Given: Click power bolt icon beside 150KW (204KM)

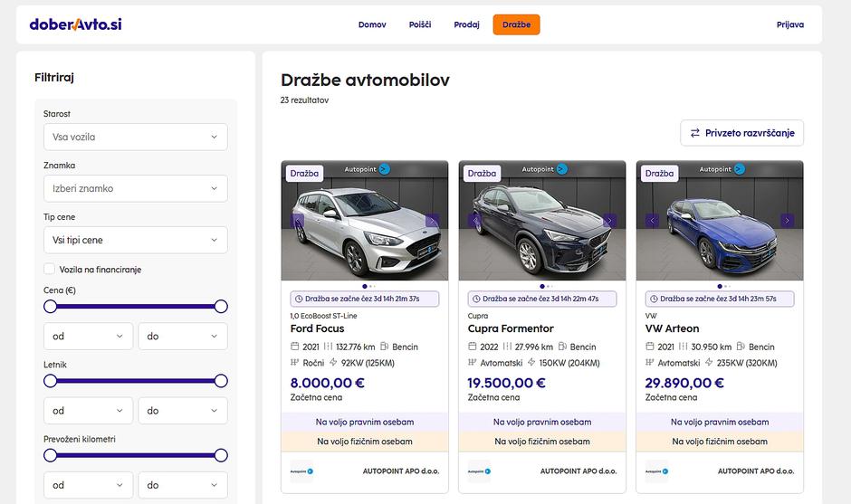Looking at the screenshot, I should pos(531,363).
